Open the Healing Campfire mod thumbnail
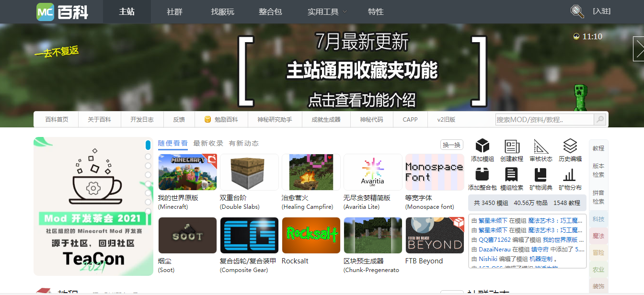The width and height of the screenshot is (644, 295). click(311, 172)
